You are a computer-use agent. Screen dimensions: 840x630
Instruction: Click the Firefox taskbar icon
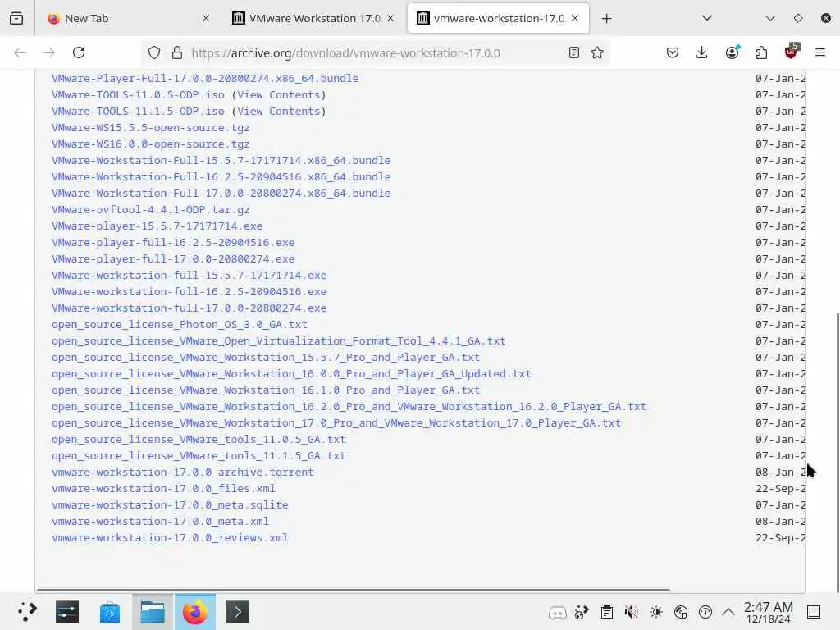click(x=195, y=612)
